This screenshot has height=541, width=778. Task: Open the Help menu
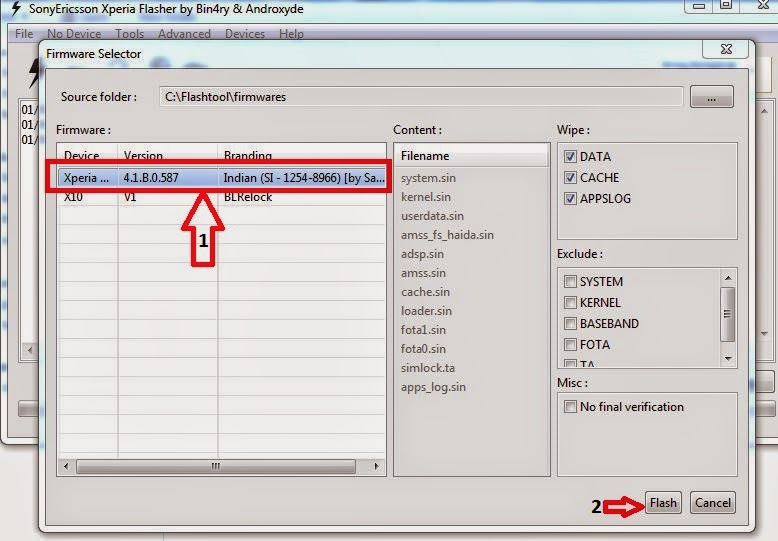(x=291, y=34)
